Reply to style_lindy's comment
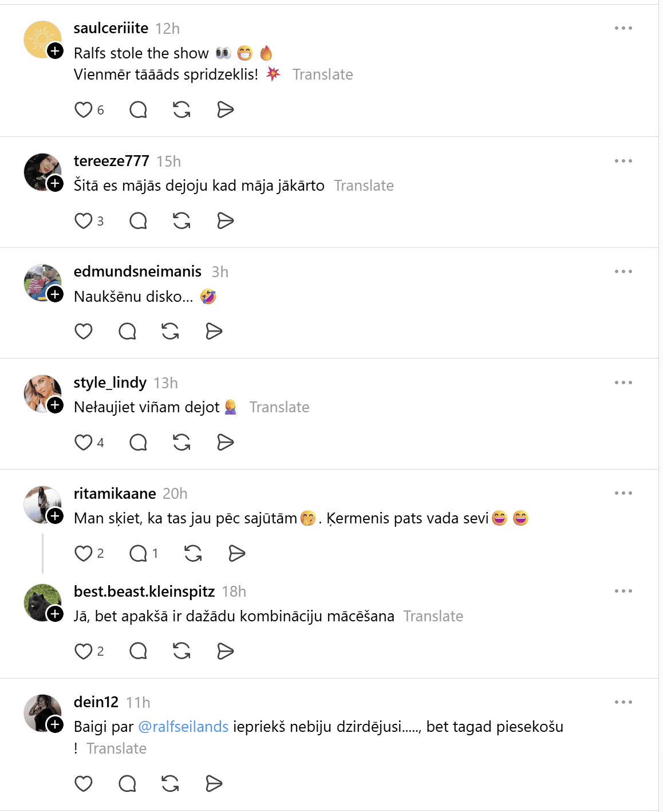 tap(138, 443)
